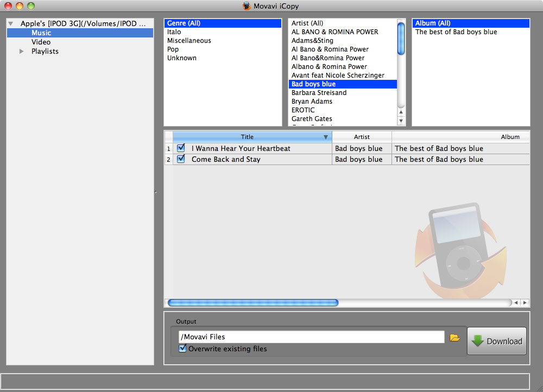
Task: Collapse the Apple's IPOD 3G tree node
Action: 11,23
